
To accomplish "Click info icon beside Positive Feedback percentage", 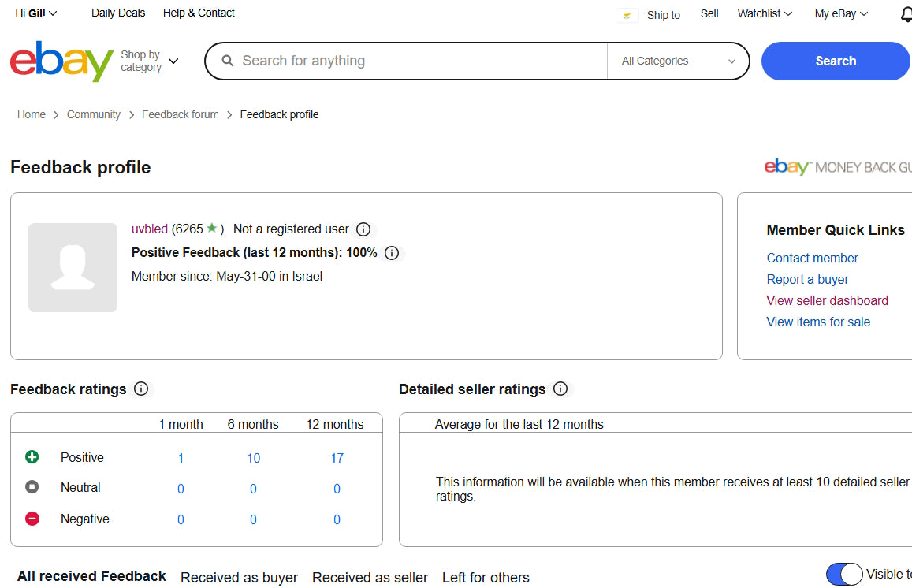I will [392, 253].
